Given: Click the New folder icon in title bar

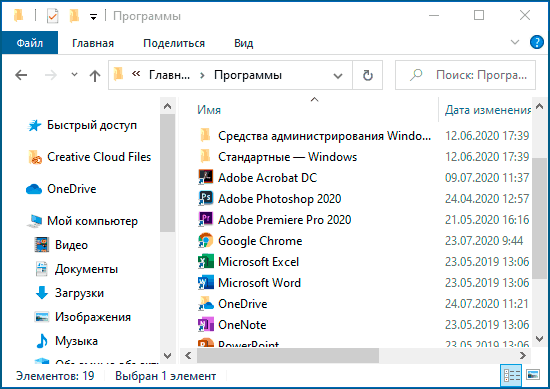Looking at the screenshot, I should click(x=75, y=16).
